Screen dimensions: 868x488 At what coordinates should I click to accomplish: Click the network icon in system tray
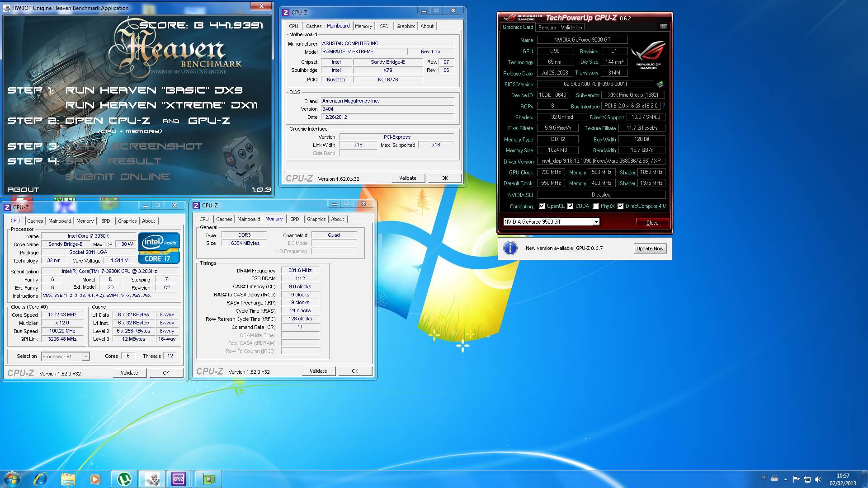pos(807,479)
